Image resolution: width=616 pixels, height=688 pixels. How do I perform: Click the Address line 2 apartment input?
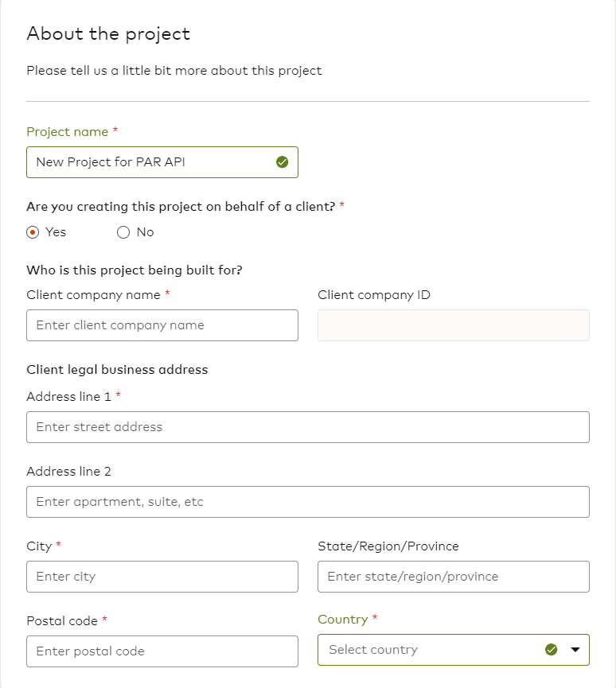308,502
